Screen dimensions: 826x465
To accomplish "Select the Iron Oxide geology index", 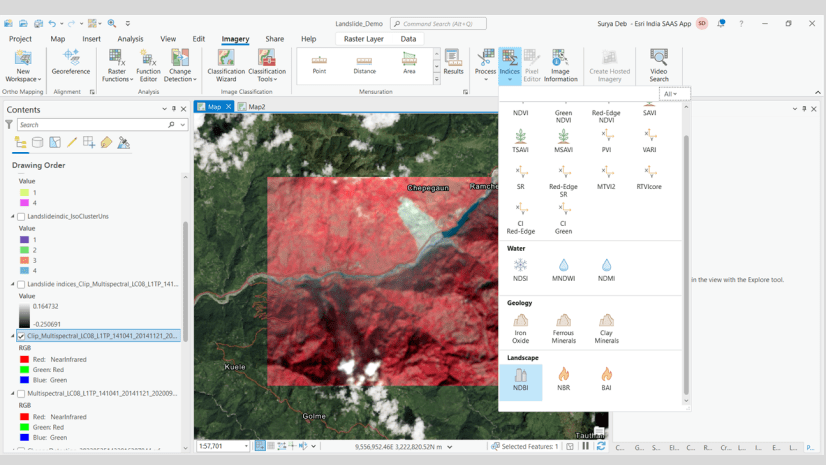I will [x=520, y=326].
